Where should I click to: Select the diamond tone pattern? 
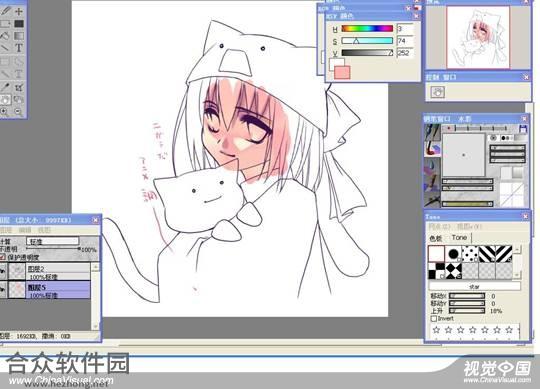click(453, 271)
